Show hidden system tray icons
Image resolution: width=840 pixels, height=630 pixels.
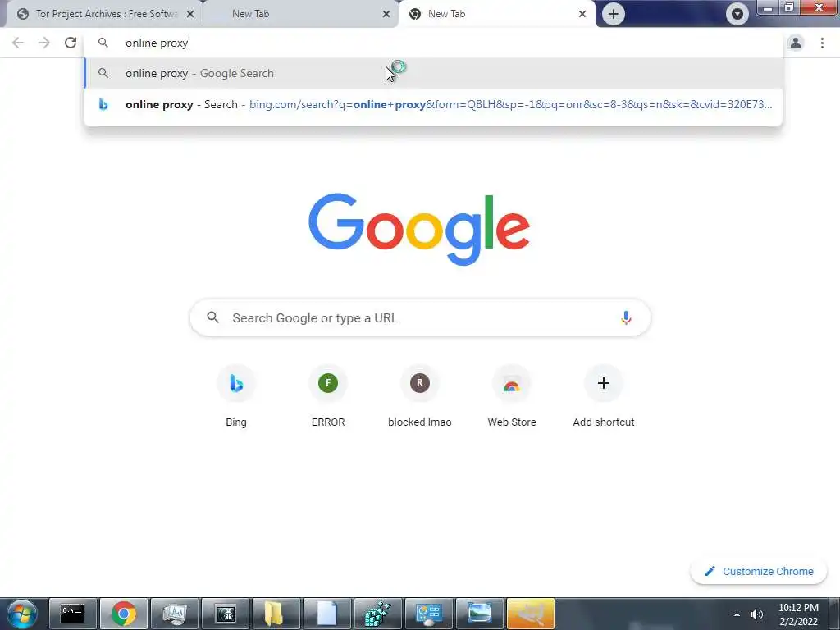click(x=737, y=614)
